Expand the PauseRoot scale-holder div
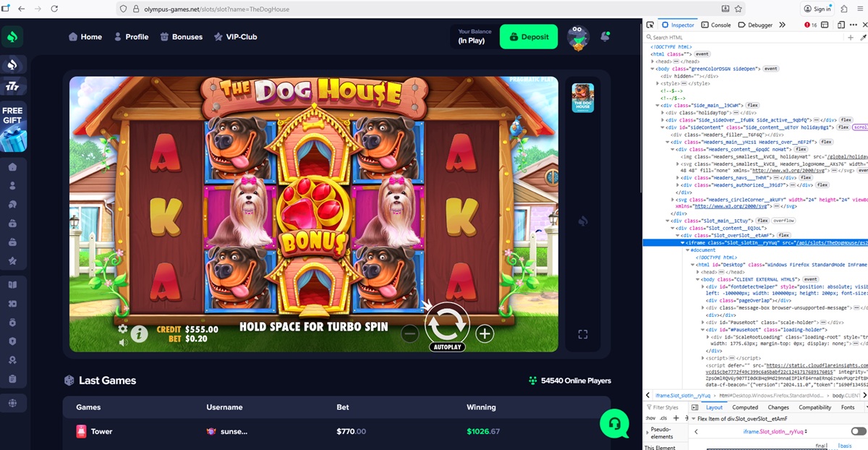868x450 pixels. [x=703, y=322]
